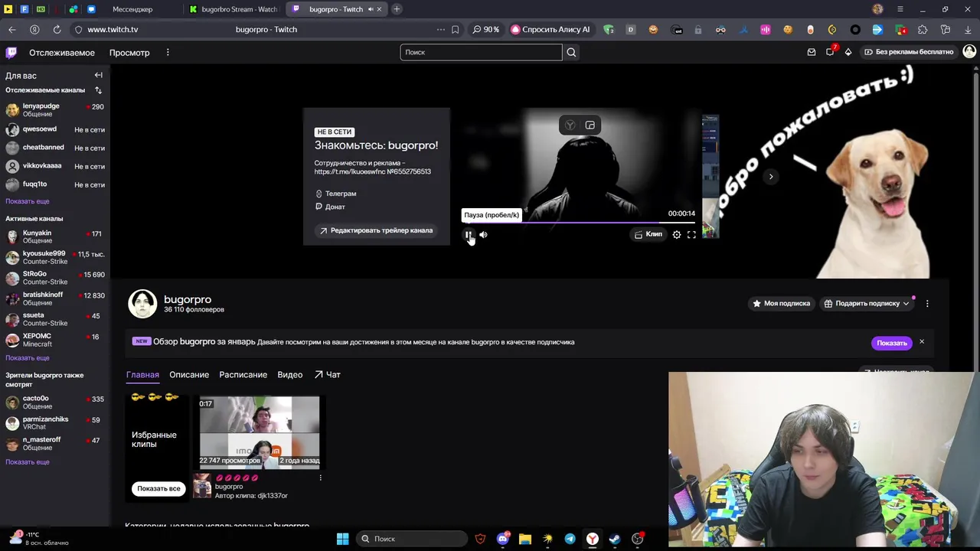
Task: Focus the Twitch Поиск search field
Action: click(x=481, y=52)
